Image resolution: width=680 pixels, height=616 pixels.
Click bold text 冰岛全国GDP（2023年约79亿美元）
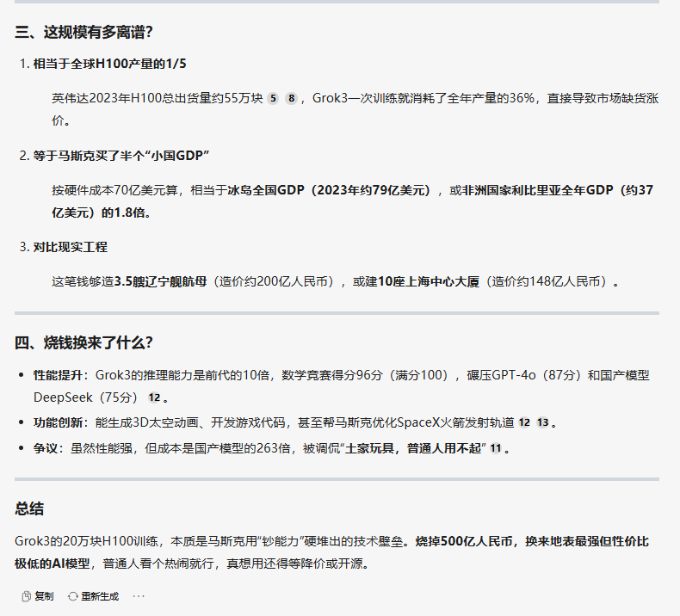[331, 190]
